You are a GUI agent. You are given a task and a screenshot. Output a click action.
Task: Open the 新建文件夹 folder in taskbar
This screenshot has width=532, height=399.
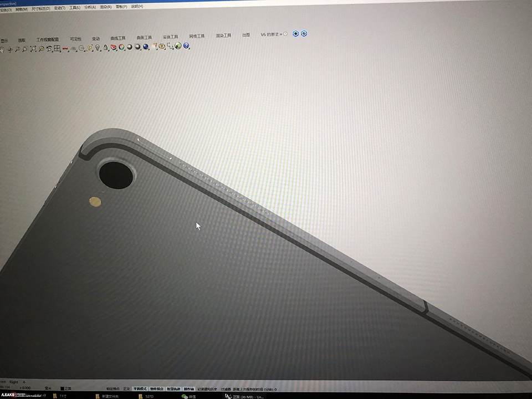tap(107, 396)
